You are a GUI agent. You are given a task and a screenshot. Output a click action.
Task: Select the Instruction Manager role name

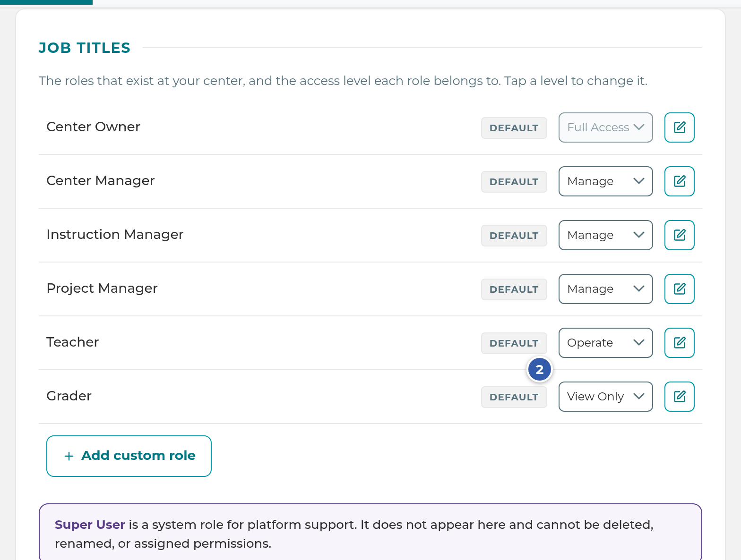coord(115,235)
